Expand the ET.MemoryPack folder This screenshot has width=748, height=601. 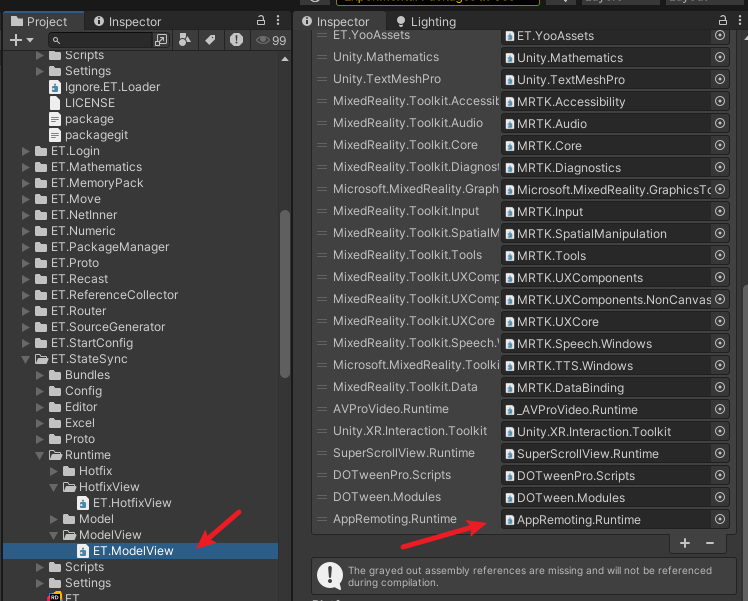[x=26, y=183]
